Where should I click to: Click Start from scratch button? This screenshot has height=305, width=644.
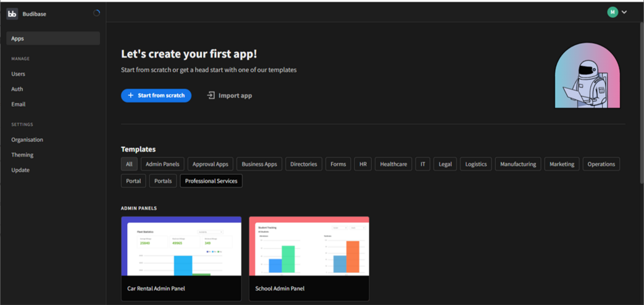[x=156, y=95]
